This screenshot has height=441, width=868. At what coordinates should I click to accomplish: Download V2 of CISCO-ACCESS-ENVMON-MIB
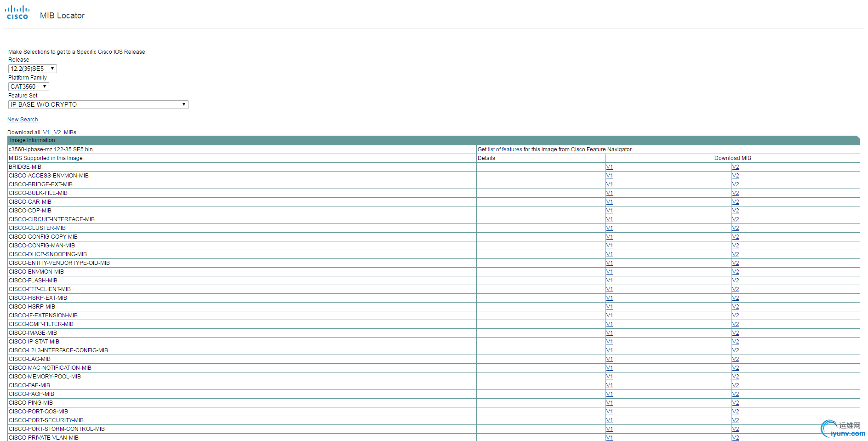pyautogui.click(x=736, y=176)
